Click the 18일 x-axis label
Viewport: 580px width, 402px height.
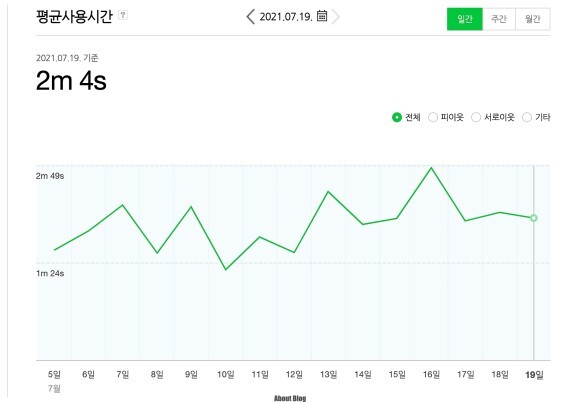[x=500, y=375]
